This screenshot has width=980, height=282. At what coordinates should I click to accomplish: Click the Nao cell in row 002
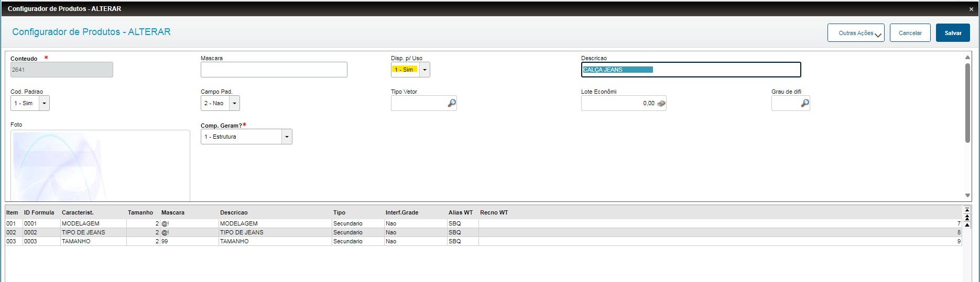[416, 232]
